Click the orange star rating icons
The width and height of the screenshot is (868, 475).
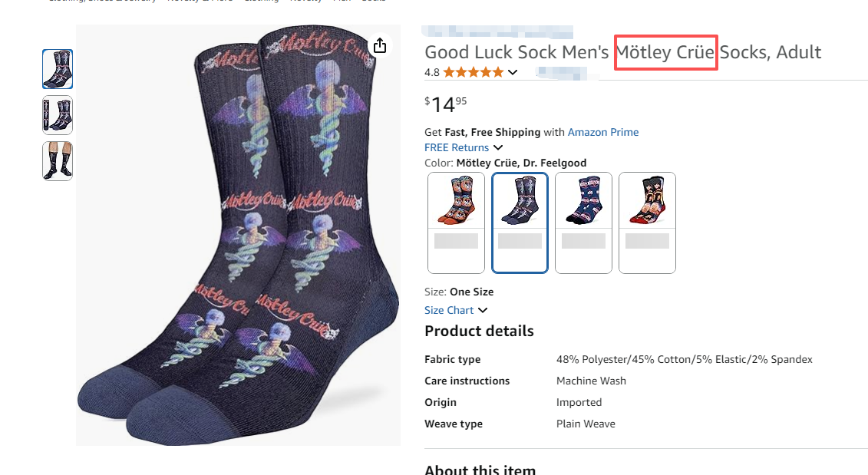coord(473,72)
